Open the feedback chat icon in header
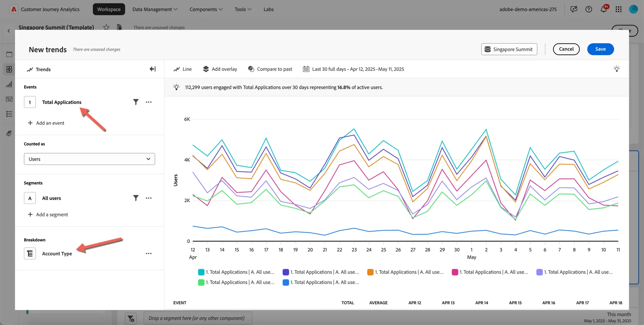Image resolution: width=644 pixels, height=325 pixels. point(574,9)
